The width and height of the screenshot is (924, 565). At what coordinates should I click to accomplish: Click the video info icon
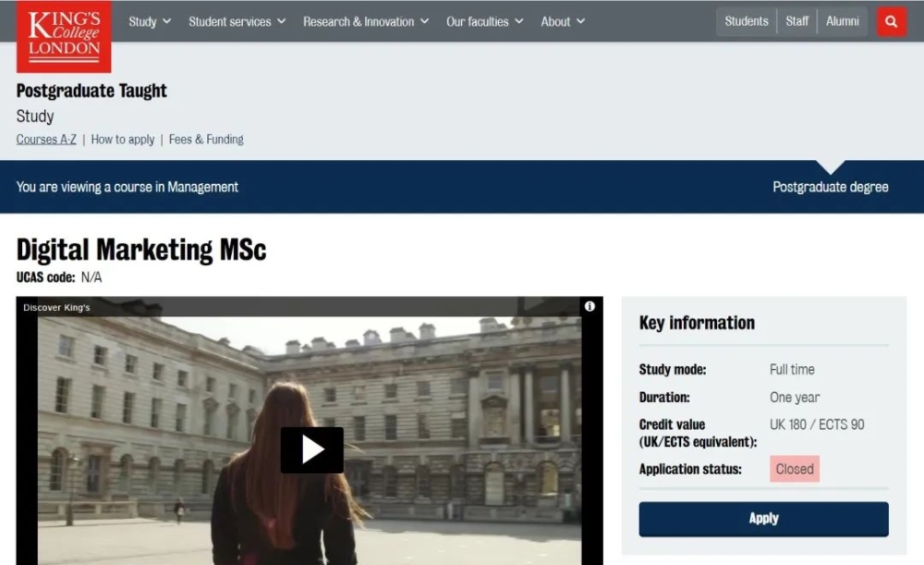pyautogui.click(x=590, y=306)
